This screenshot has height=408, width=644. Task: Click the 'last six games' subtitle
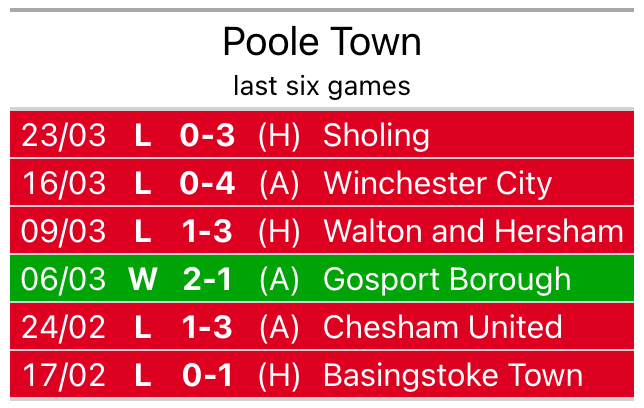(x=322, y=86)
